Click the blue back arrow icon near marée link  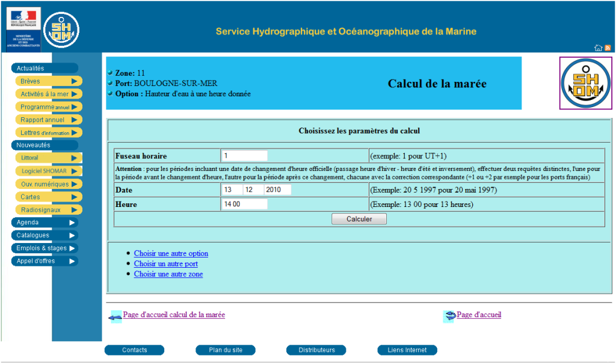click(x=115, y=317)
